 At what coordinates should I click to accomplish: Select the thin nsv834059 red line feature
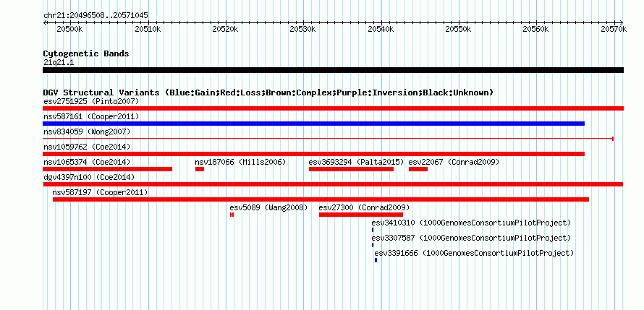tap(329, 139)
